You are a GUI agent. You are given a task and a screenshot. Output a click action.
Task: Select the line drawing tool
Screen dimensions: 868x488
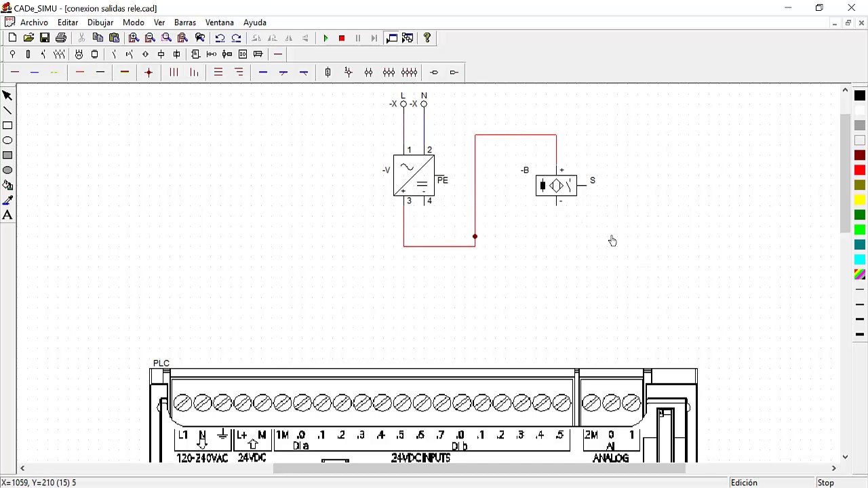coord(7,110)
